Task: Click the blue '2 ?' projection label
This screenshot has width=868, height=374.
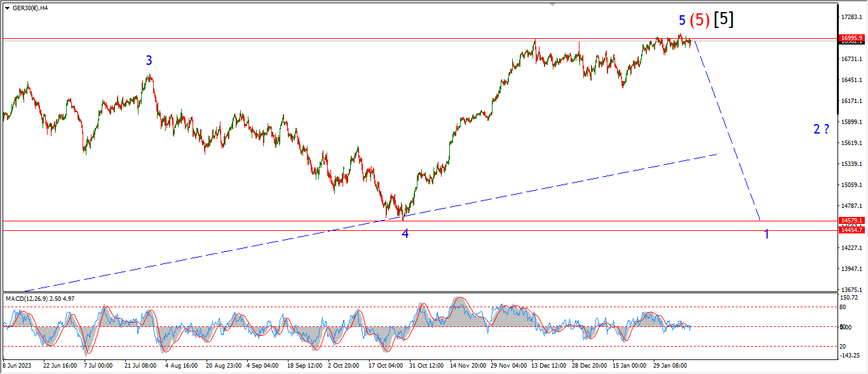Action: point(821,129)
